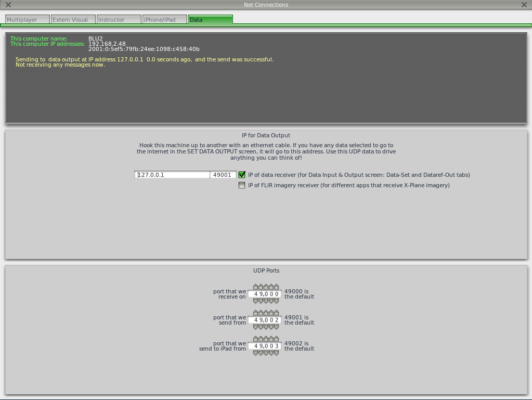This screenshot has height=400, width=532.
Task: Increase ones digit of send-from port
Action: (276, 313)
